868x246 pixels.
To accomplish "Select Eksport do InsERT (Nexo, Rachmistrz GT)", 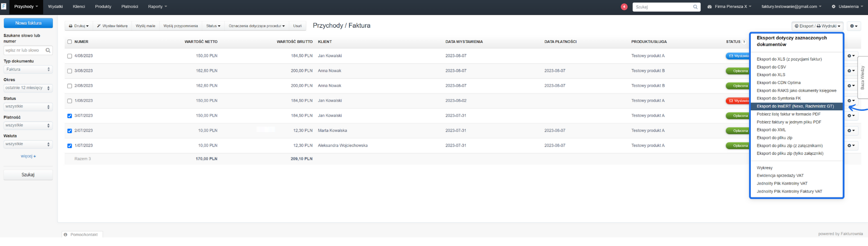I will point(795,106).
